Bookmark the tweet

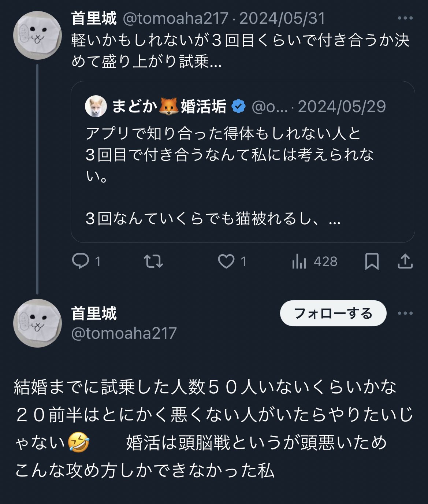(372, 262)
